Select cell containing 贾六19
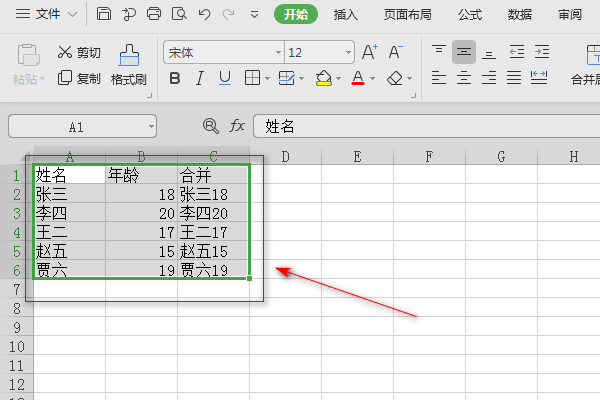600x400 pixels. (213, 270)
